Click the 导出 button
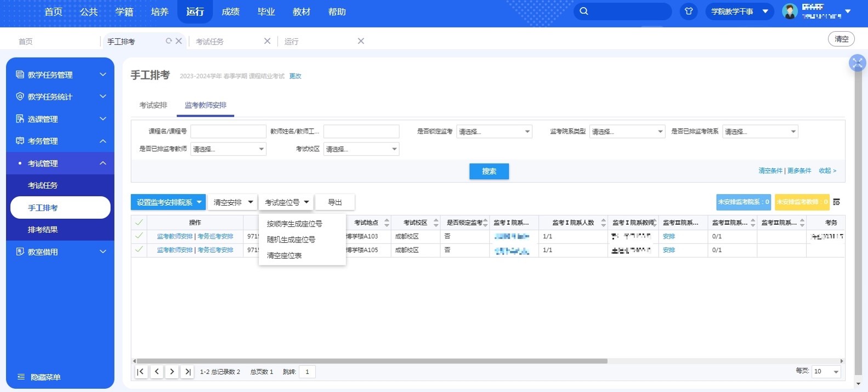The image size is (868, 392). tap(335, 202)
